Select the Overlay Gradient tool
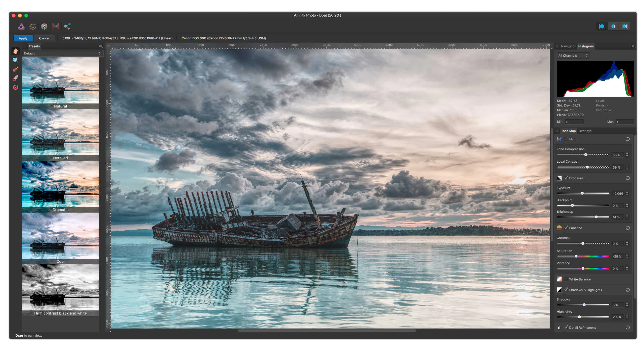The height and width of the screenshot is (351, 644). pos(16,87)
